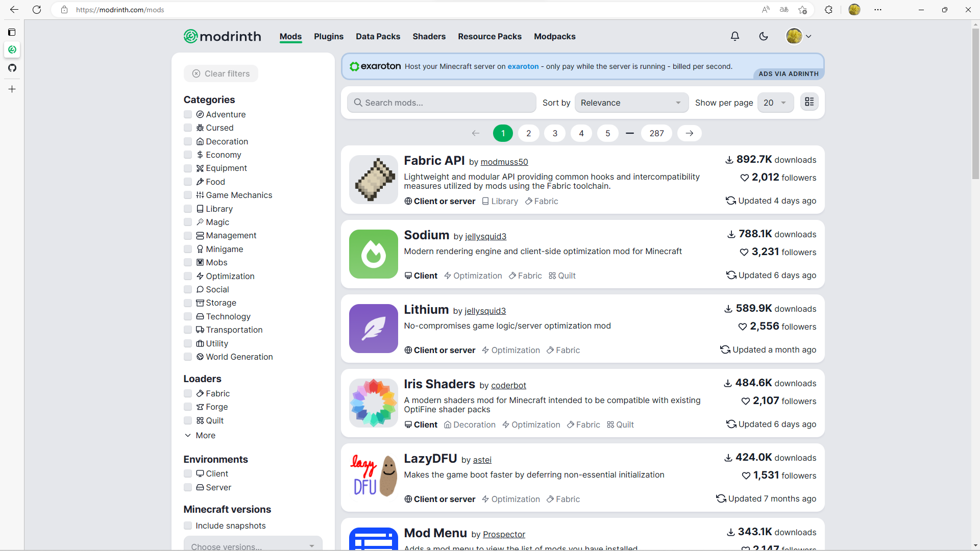Viewport: 980px width, 551px height.
Task: Open jellysquid3's author profile
Action: tap(485, 236)
